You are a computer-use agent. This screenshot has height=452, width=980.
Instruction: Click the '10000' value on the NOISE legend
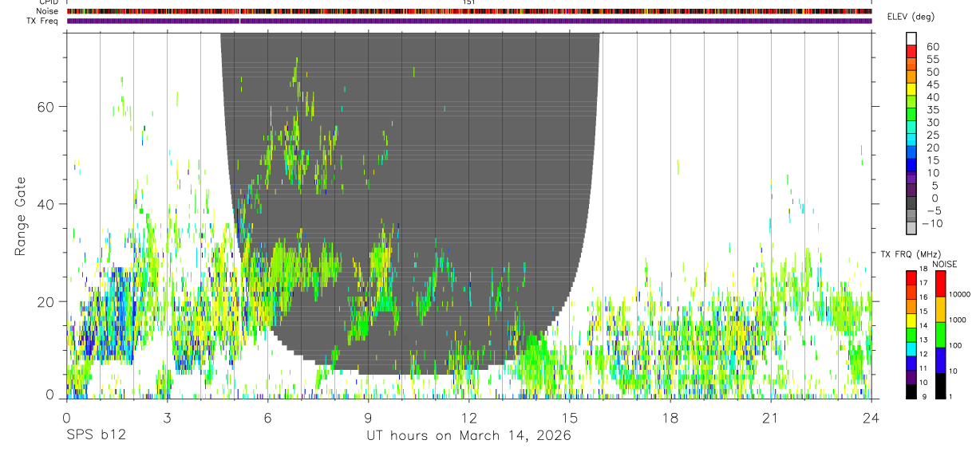pyautogui.click(x=961, y=295)
